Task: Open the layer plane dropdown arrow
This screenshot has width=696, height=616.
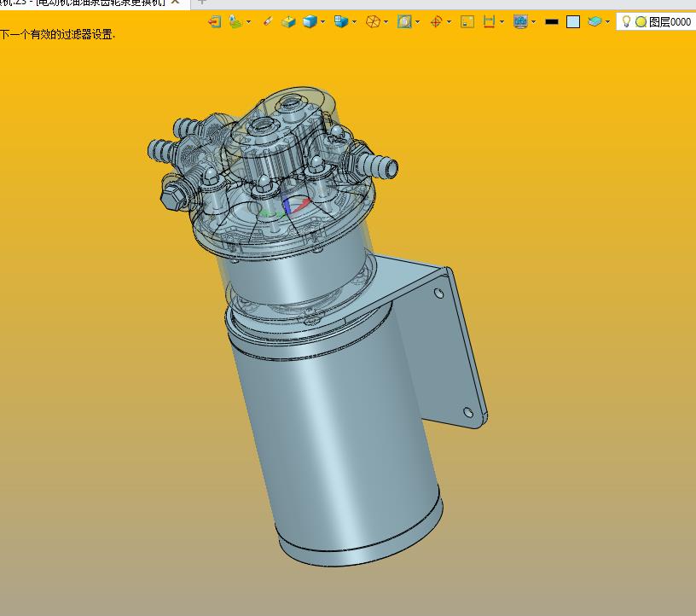Action: coord(607,21)
